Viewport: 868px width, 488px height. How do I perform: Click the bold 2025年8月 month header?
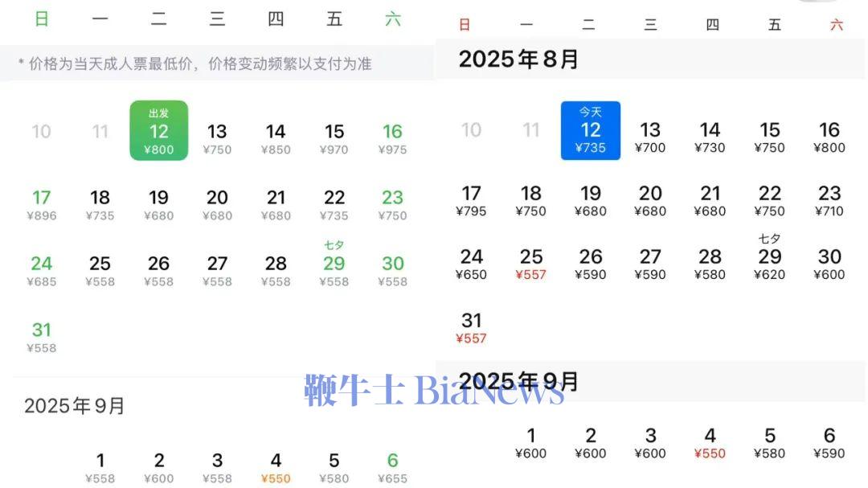pyautogui.click(x=518, y=59)
